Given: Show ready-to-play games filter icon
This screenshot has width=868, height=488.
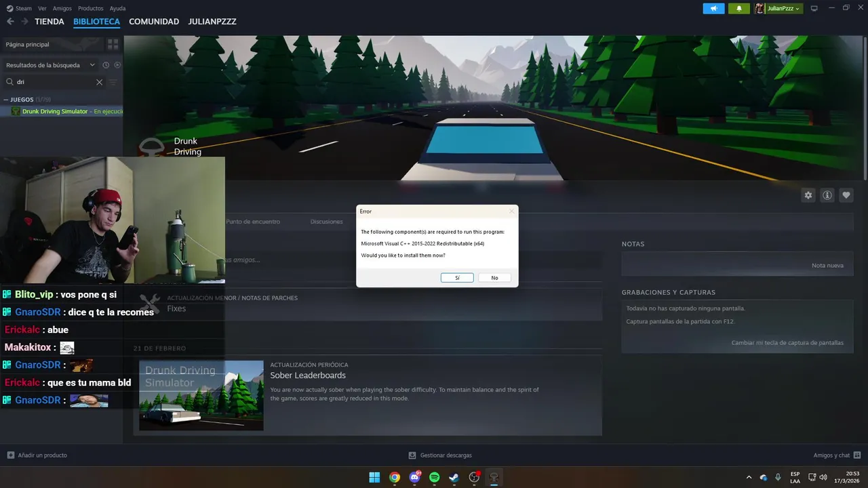Looking at the screenshot, I should tap(117, 65).
